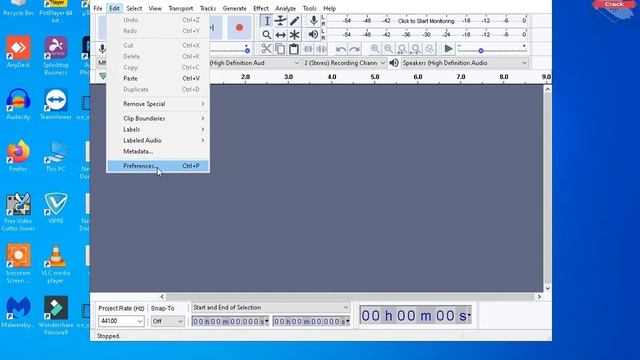Click the Play-at-speed green button
Image resolution: width=640 pixels, height=360 pixels.
click(x=448, y=49)
